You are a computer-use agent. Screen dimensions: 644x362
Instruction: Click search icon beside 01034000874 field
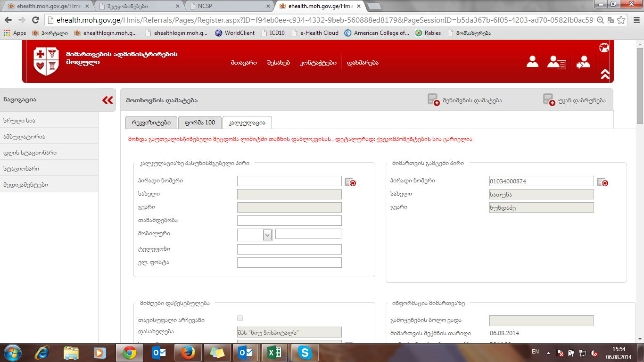(602, 182)
